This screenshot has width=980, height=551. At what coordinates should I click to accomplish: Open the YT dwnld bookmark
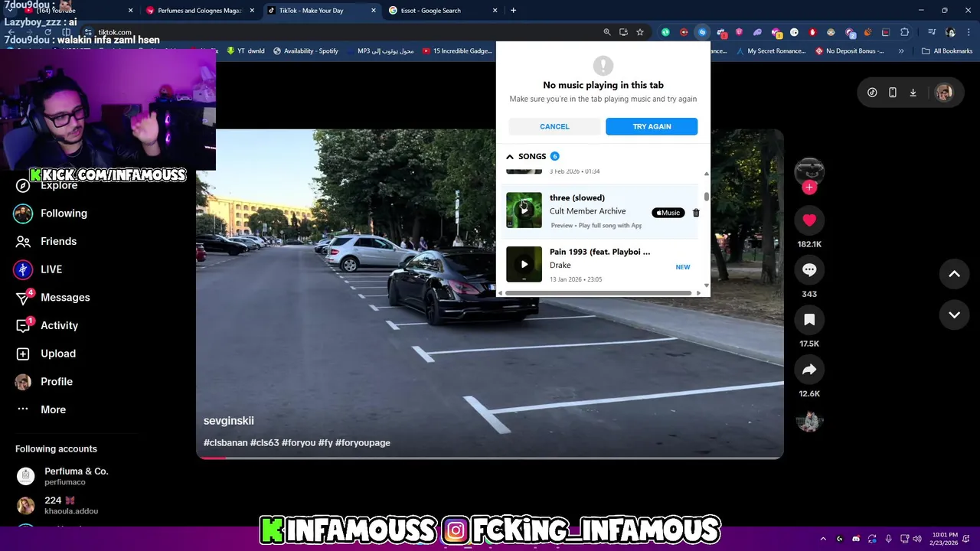pos(245,51)
